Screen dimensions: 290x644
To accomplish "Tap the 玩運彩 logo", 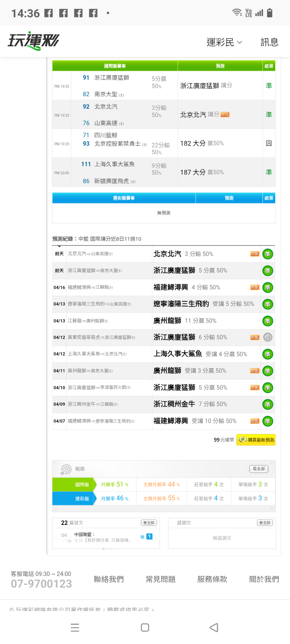I will (x=33, y=41).
